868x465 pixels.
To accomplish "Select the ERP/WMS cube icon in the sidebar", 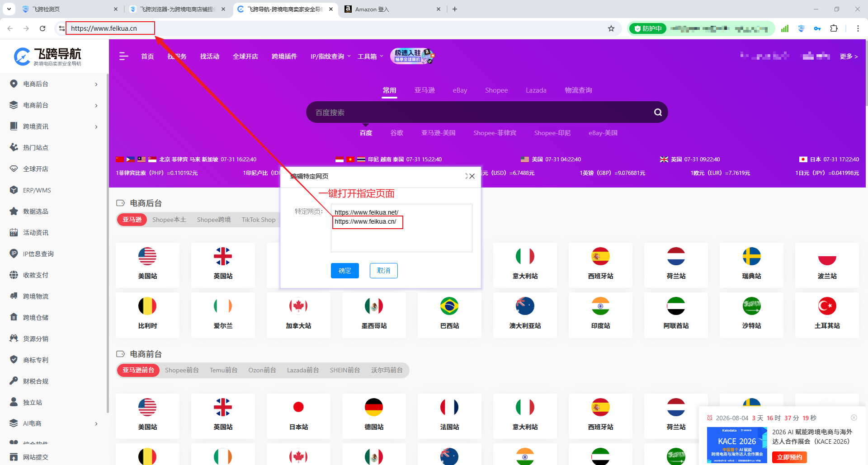I will pos(14,190).
